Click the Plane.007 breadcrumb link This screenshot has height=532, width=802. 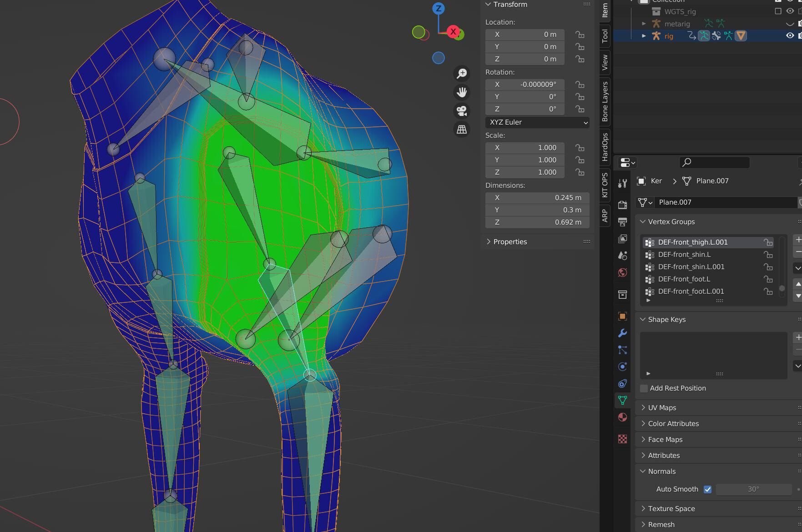(711, 181)
